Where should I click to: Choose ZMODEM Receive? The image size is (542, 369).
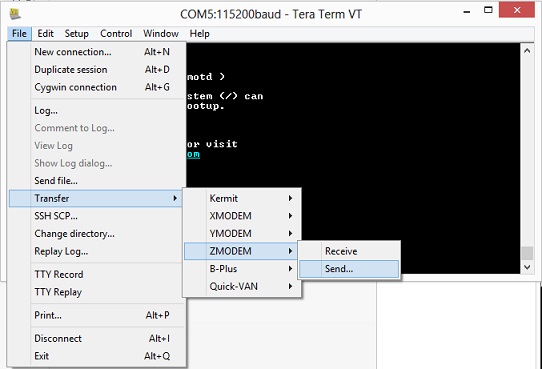(x=349, y=251)
